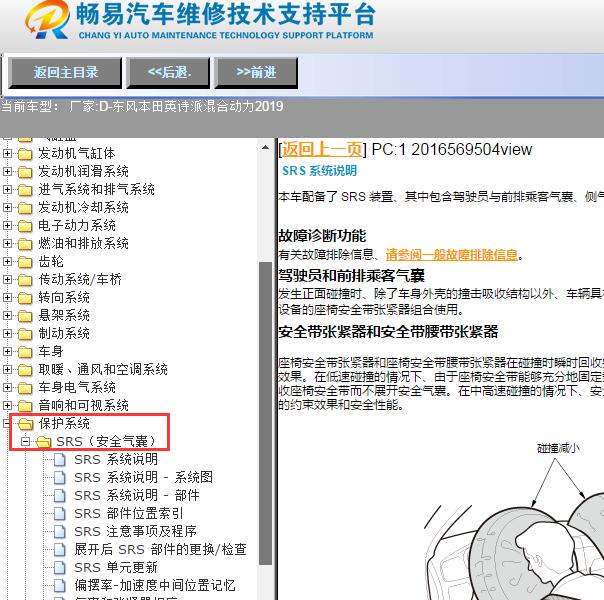
Task: Click the 音响和可视系统 folder icon
Action: tap(25, 406)
